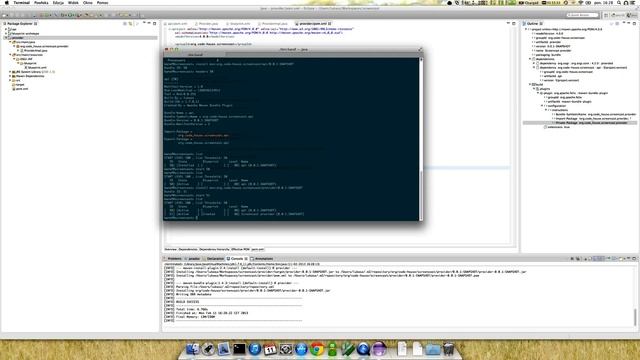
Task: Open the QuickTime Player dock icon
Action: point(363,349)
